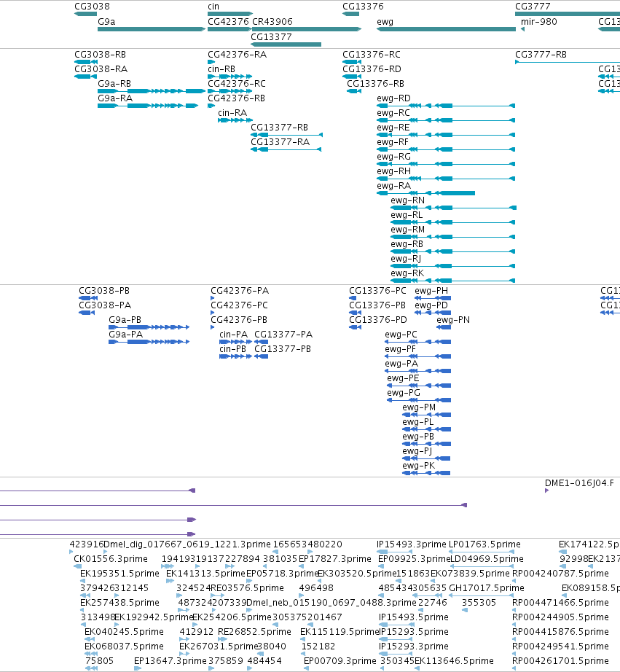Select EST GH17017.5prime
The height and width of the screenshot is (672, 620).
487,588
